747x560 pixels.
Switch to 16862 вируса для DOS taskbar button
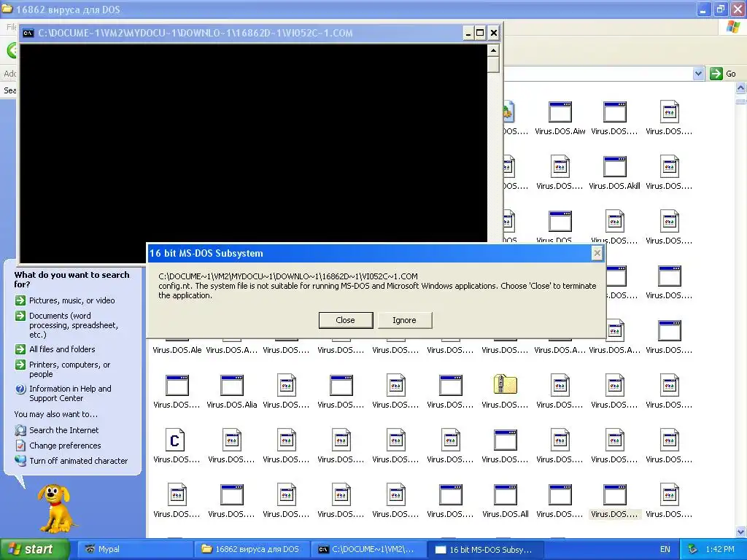pos(252,549)
